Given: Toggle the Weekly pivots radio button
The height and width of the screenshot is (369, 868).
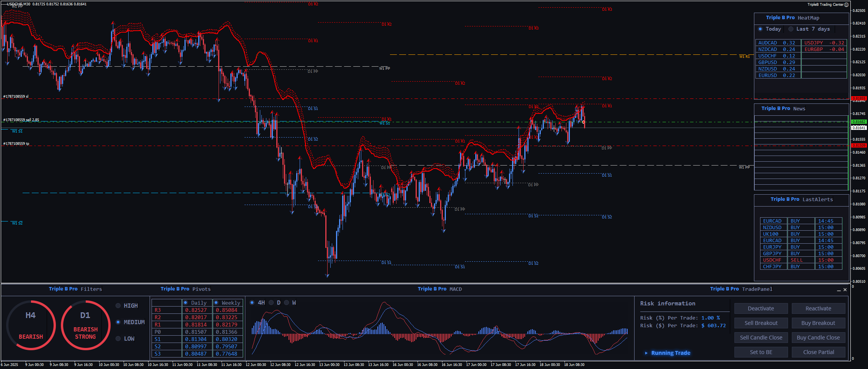Looking at the screenshot, I should click(216, 303).
